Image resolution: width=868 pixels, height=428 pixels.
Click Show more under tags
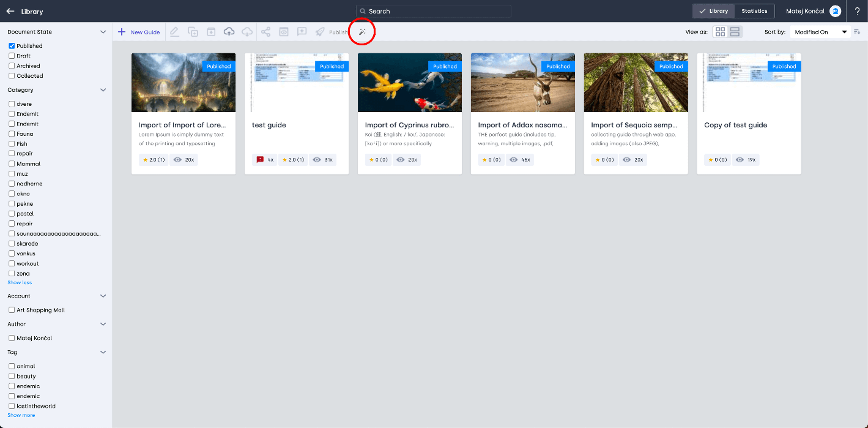[x=21, y=415]
